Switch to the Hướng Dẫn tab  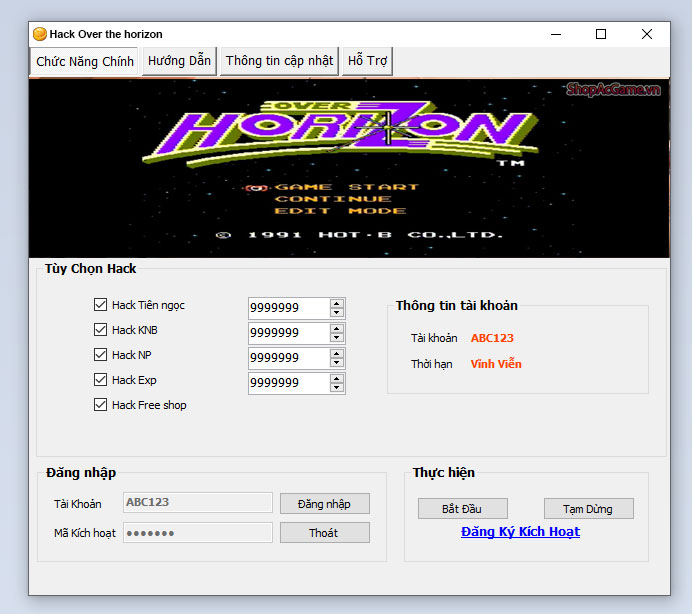click(x=179, y=61)
